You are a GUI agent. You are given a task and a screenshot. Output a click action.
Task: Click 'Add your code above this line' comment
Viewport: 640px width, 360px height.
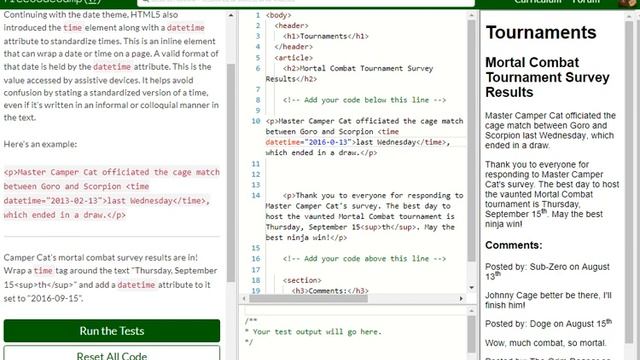point(364,258)
